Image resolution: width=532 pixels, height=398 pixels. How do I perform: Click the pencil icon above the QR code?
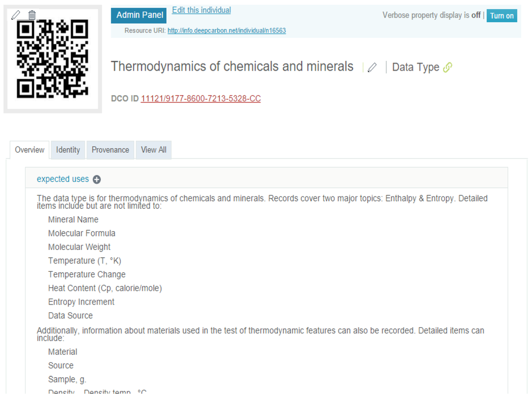click(x=16, y=15)
